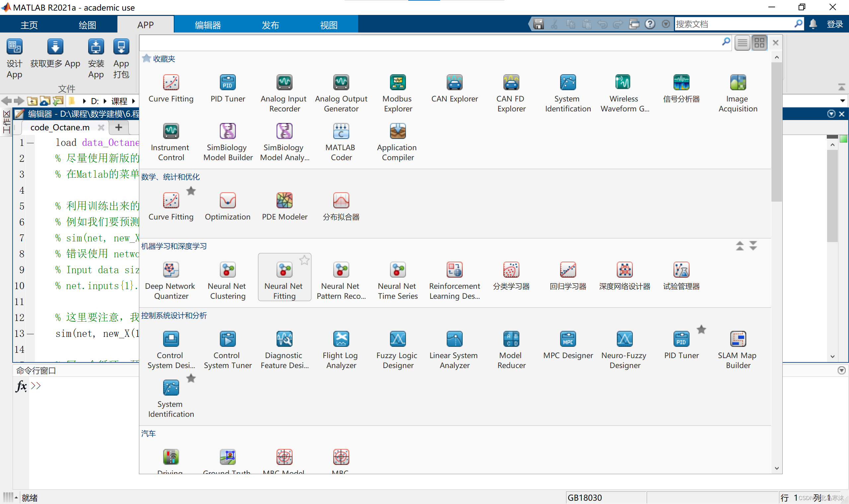
Task: Open the PDE Modeler app
Action: tap(284, 201)
